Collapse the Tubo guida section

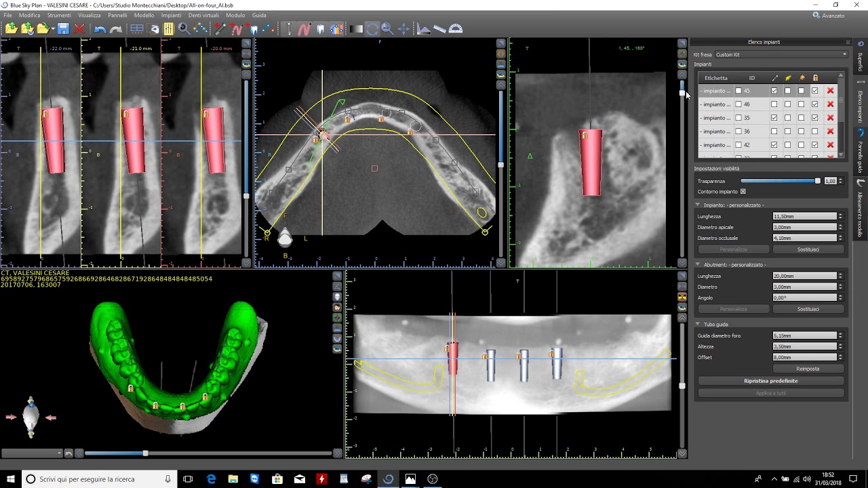[698, 324]
